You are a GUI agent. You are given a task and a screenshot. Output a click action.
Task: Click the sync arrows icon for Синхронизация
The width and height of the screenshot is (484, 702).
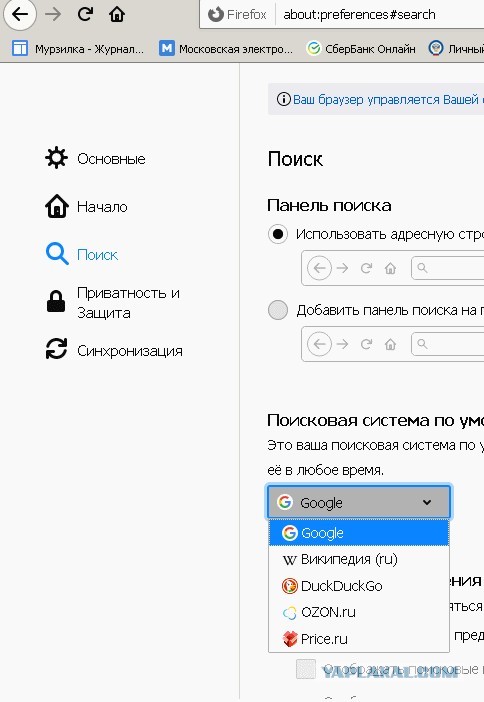56,349
